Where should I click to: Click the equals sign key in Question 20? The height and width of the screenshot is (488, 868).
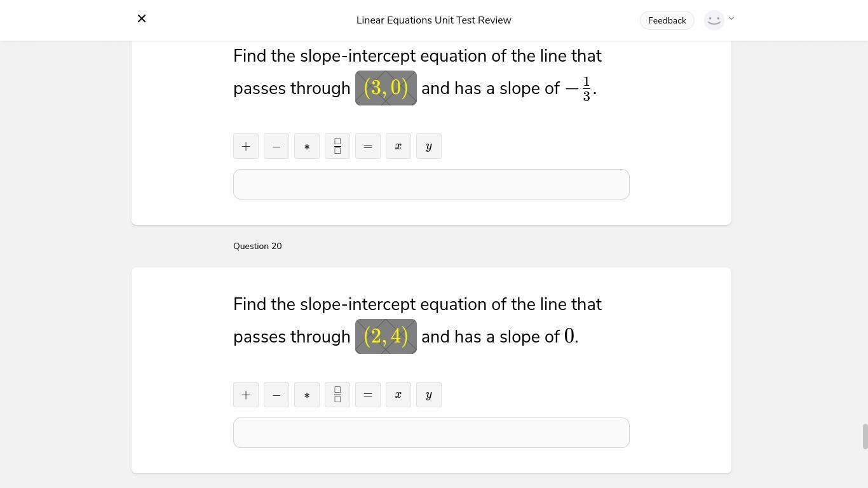(x=368, y=395)
